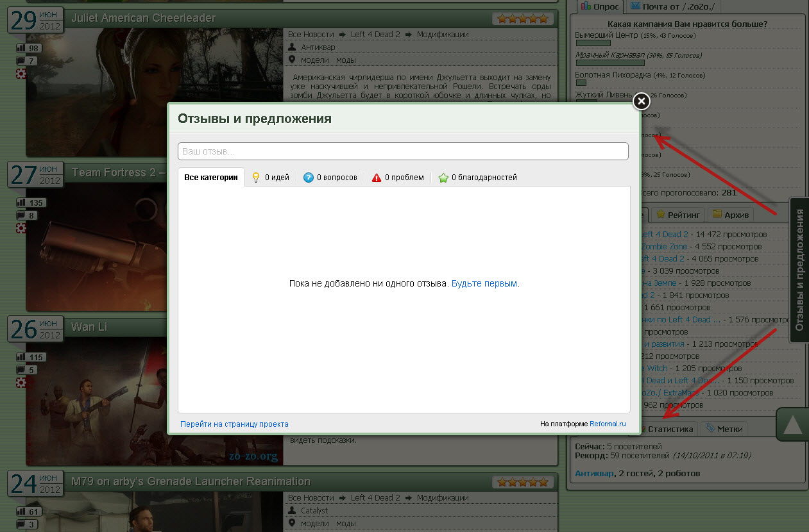Screen dimensions: 809x532
Task: Click the vertical 'Отзывы и предложения' side tab
Action: (x=799, y=270)
